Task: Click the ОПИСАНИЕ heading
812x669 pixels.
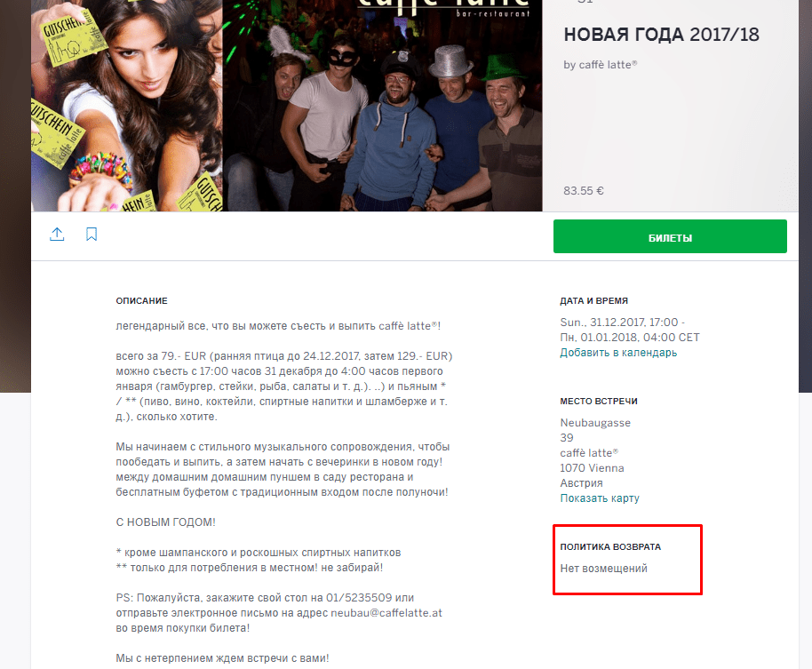Action: point(141,301)
